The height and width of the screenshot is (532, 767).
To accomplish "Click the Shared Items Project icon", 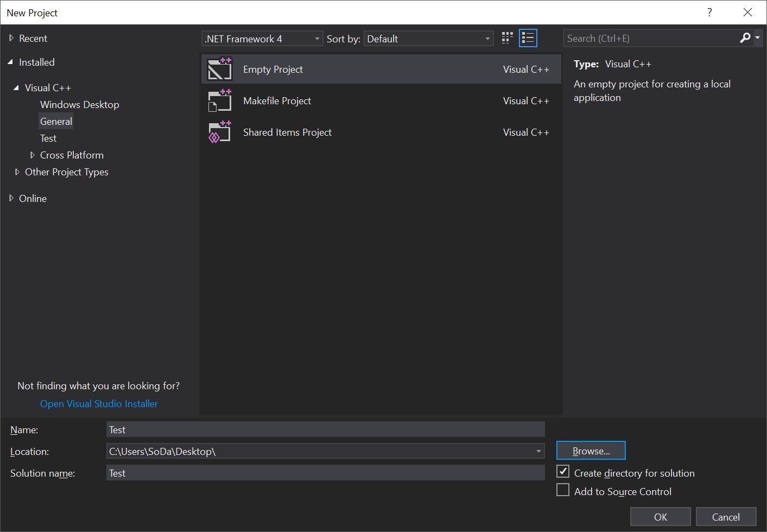I will click(x=220, y=132).
